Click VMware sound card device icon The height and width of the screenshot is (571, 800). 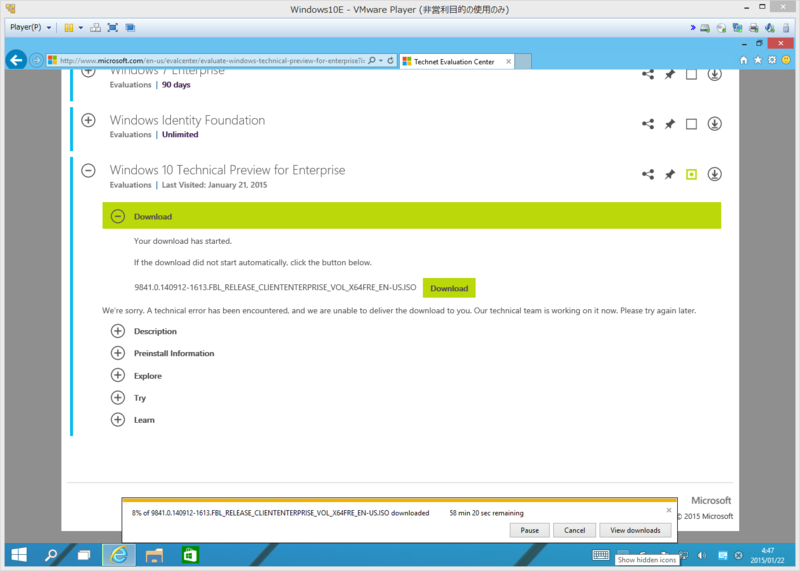coord(770,28)
